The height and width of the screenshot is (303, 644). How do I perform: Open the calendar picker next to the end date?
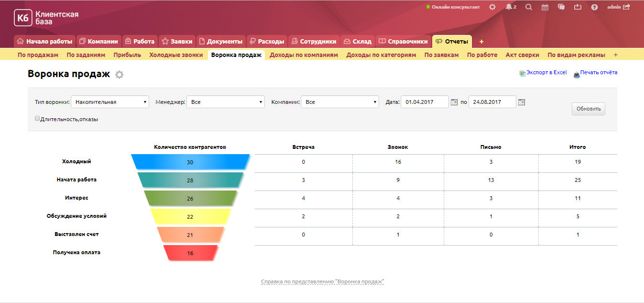pyautogui.click(x=521, y=101)
